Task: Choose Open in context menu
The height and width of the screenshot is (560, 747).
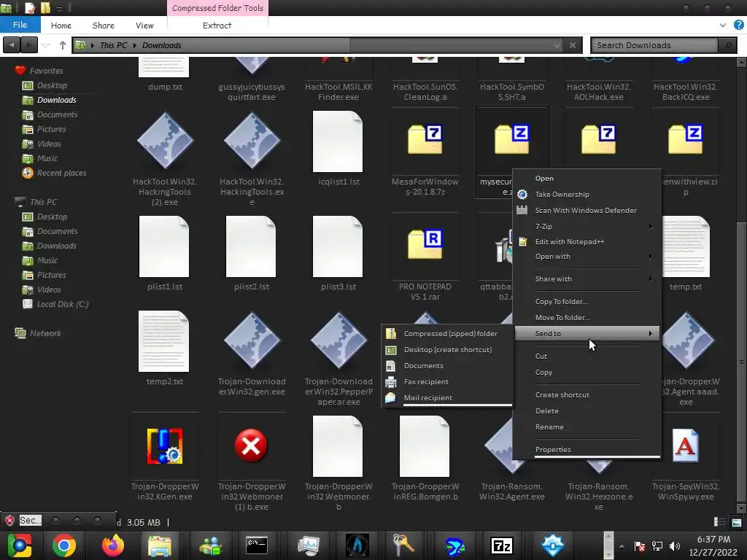Action: coord(588,178)
